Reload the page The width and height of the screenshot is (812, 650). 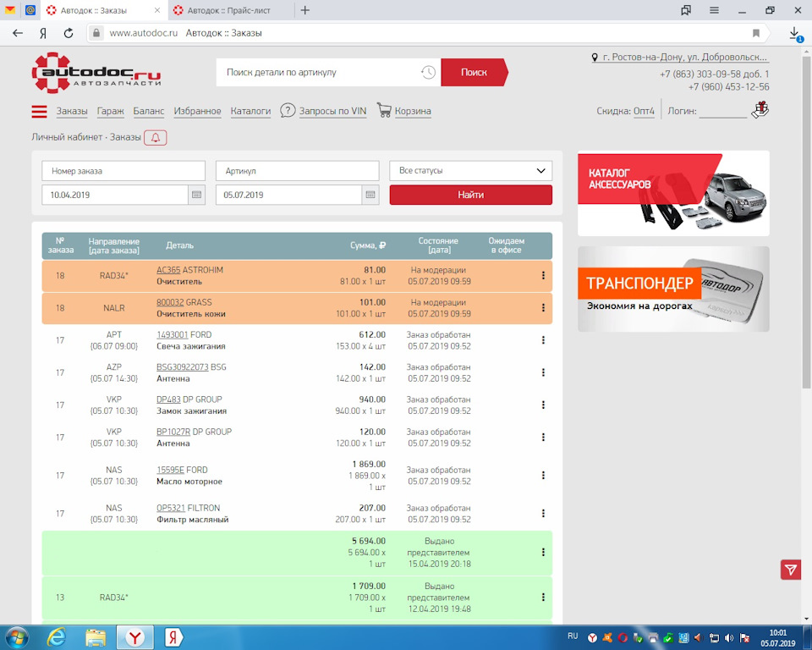point(69,33)
